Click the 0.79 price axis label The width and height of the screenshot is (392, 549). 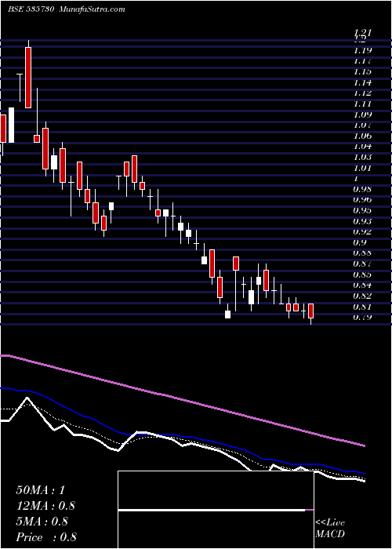pos(362,318)
